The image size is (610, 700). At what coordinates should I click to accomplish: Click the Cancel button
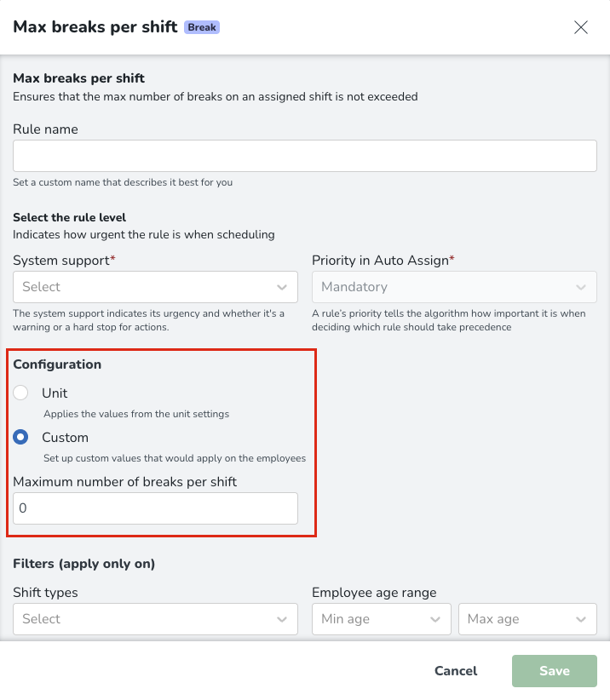pos(456,671)
